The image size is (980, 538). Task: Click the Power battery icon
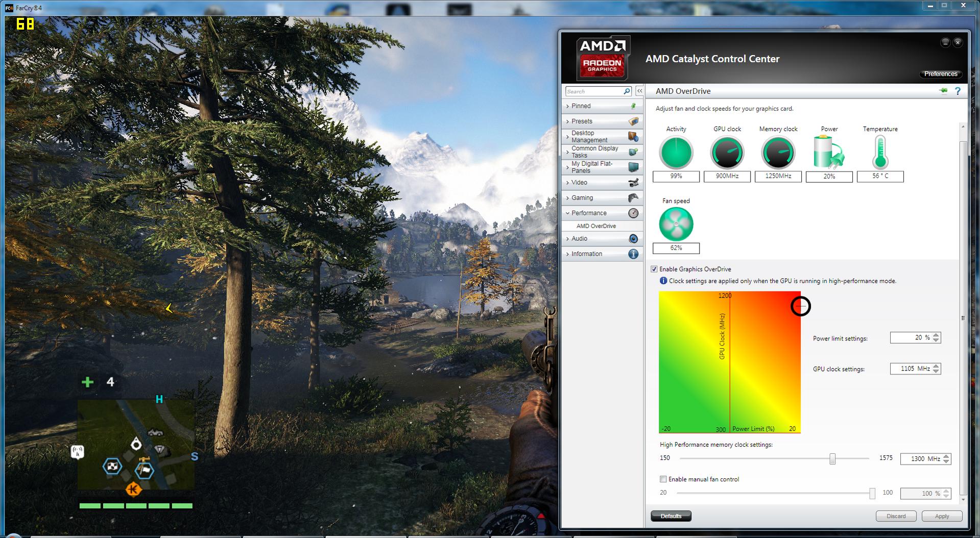(x=829, y=152)
